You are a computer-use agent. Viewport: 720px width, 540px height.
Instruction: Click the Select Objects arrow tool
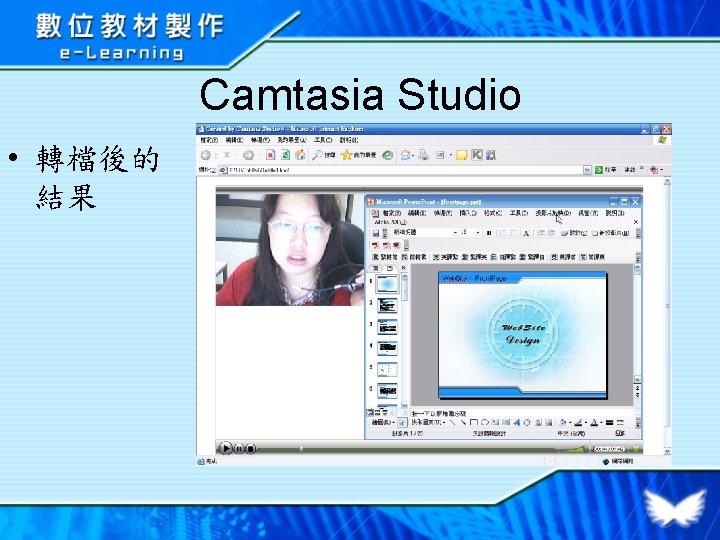(402, 422)
